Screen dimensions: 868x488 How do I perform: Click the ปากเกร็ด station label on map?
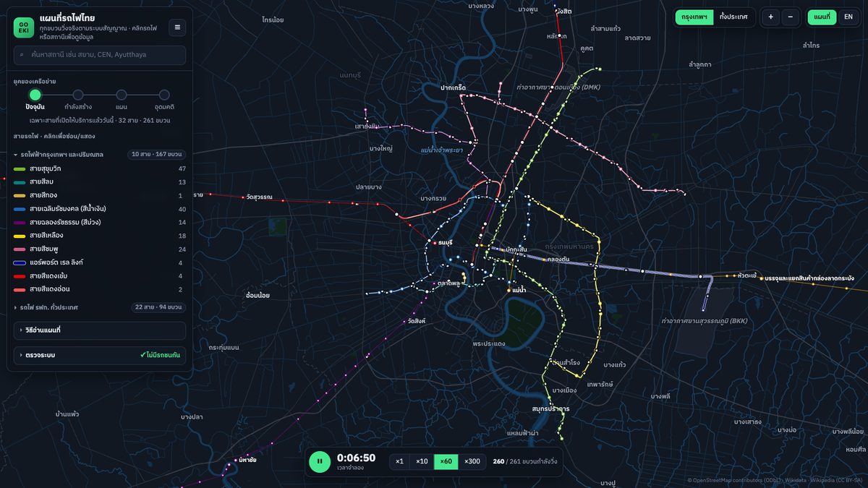pyautogui.click(x=454, y=87)
